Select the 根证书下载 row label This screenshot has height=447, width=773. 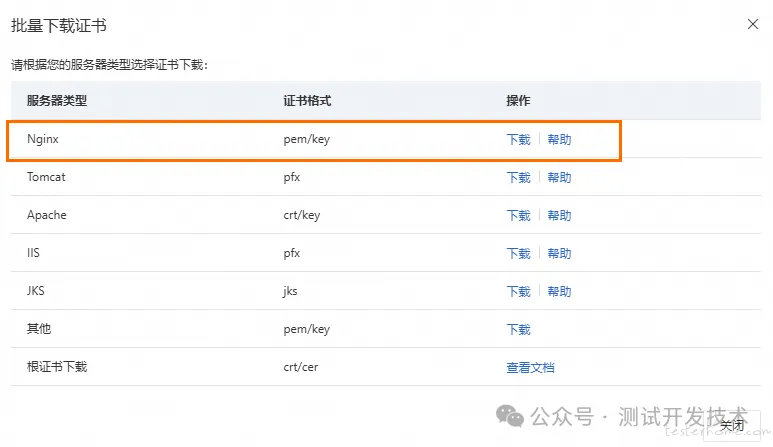point(57,367)
